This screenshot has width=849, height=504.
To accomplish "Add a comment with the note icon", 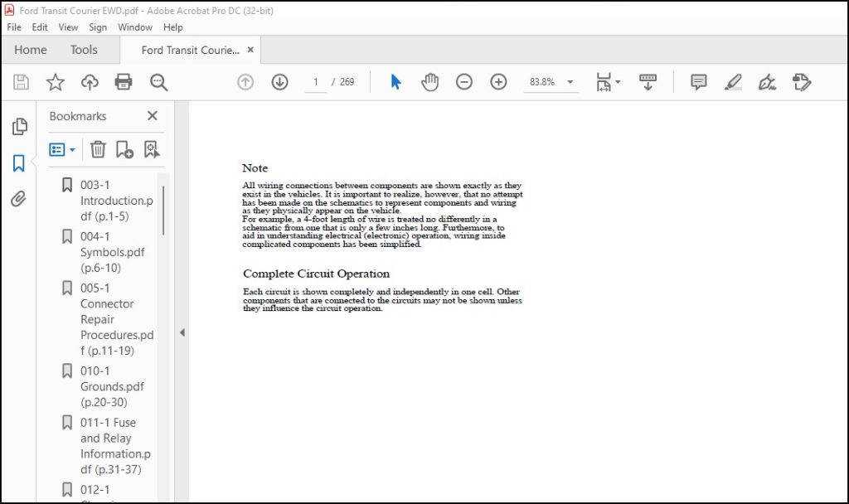I will click(698, 82).
